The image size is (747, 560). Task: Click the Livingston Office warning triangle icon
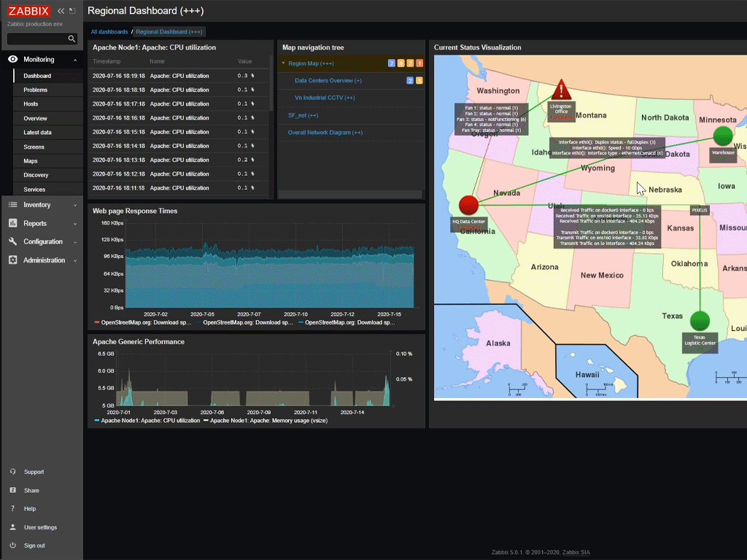pyautogui.click(x=561, y=90)
